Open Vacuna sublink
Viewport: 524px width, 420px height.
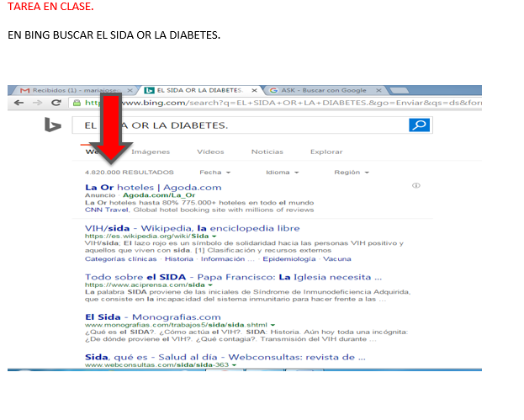coord(336,259)
